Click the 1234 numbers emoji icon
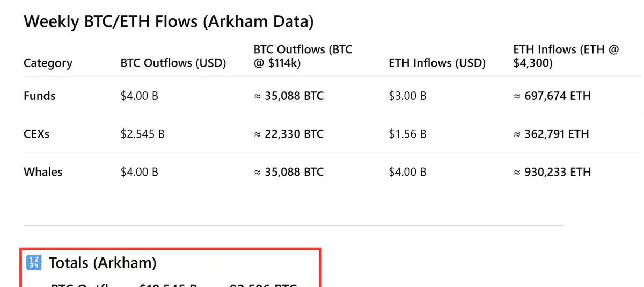This screenshot has width=644, height=287. pyautogui.click(x=33, y=262)
